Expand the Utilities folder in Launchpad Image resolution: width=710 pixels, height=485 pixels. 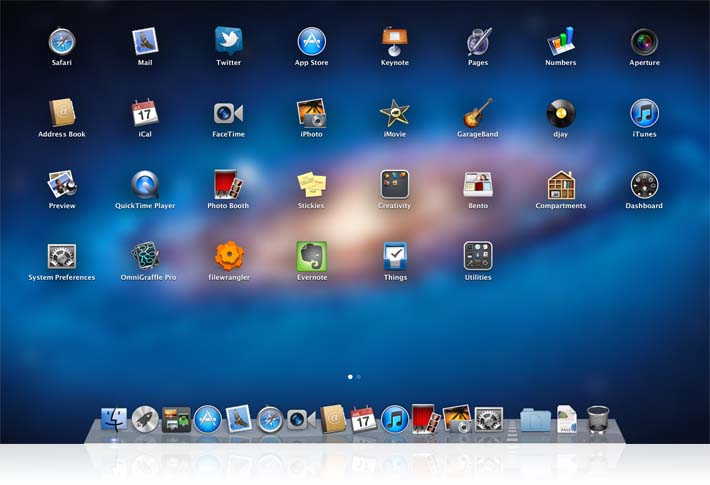[x=478, y=256]
